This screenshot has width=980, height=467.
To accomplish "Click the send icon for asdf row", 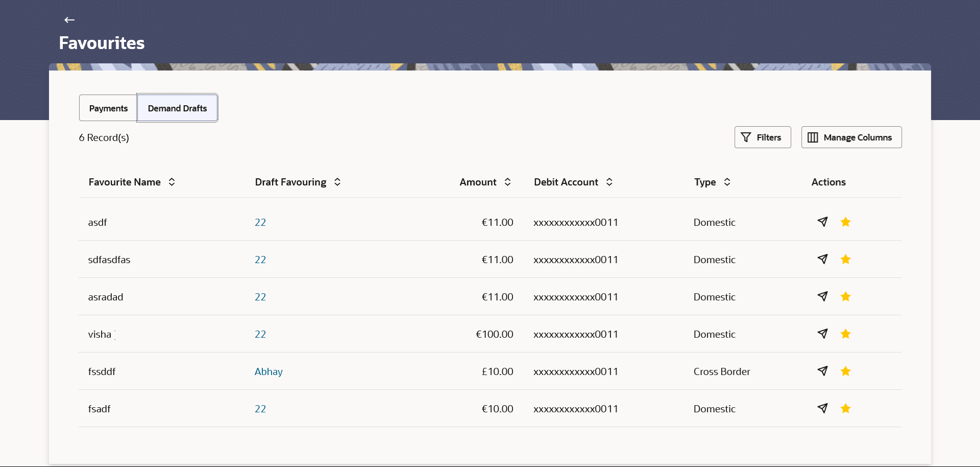I will point(822,222).
